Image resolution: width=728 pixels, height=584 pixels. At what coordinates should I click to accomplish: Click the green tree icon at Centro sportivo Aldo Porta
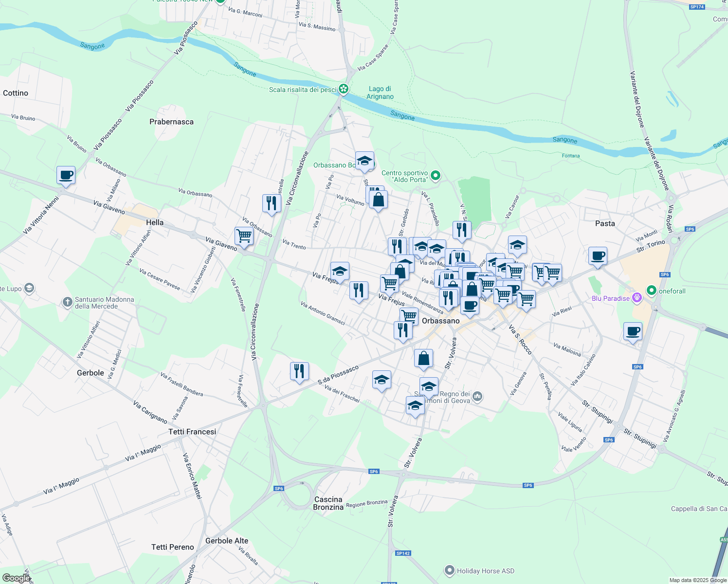(x=435, y=176)
